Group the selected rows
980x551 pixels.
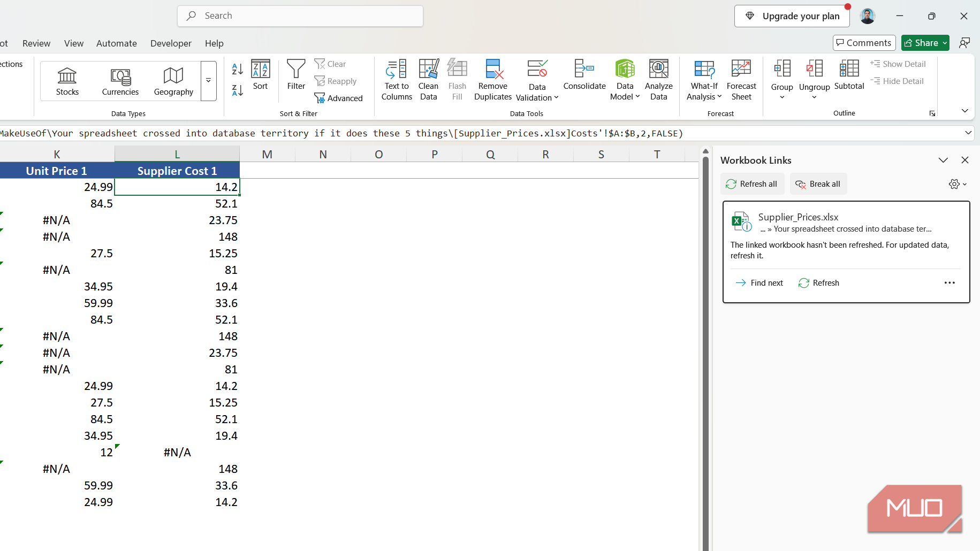782,75
